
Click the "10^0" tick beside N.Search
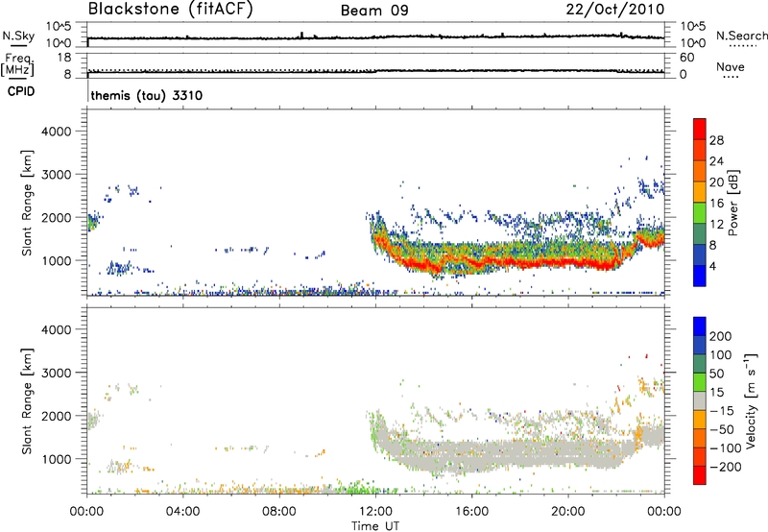[692, 43]
